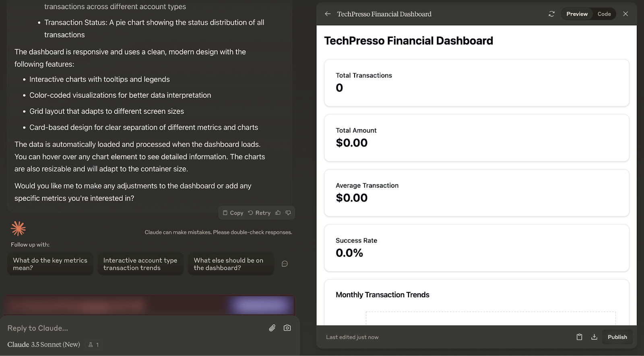Open the camera screenshot capture icon

click(287, 328)
